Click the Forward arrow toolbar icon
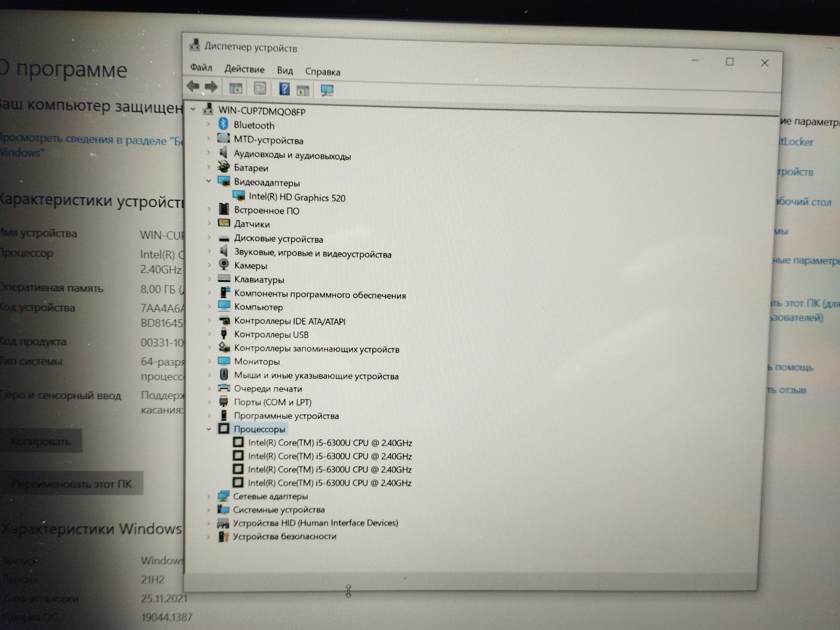The image size is (840, 630). (211, 87)
